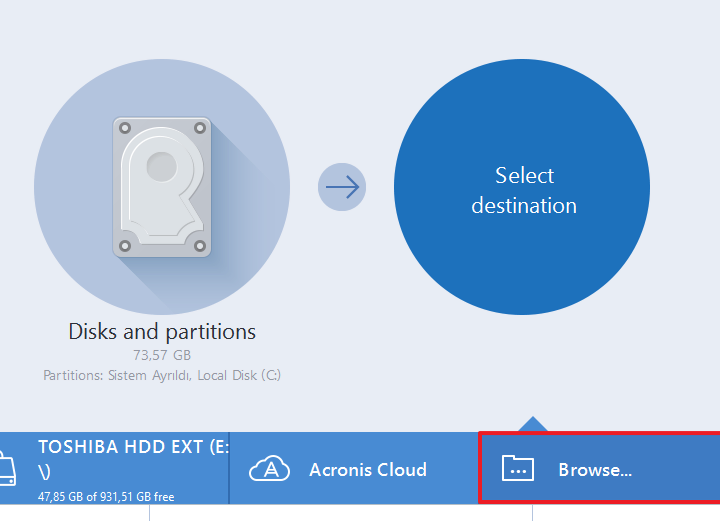Image resolution: width=720 pixels, height=521 pixels.
Task: Click the Acronis Cloud icon
Action: 269,468
